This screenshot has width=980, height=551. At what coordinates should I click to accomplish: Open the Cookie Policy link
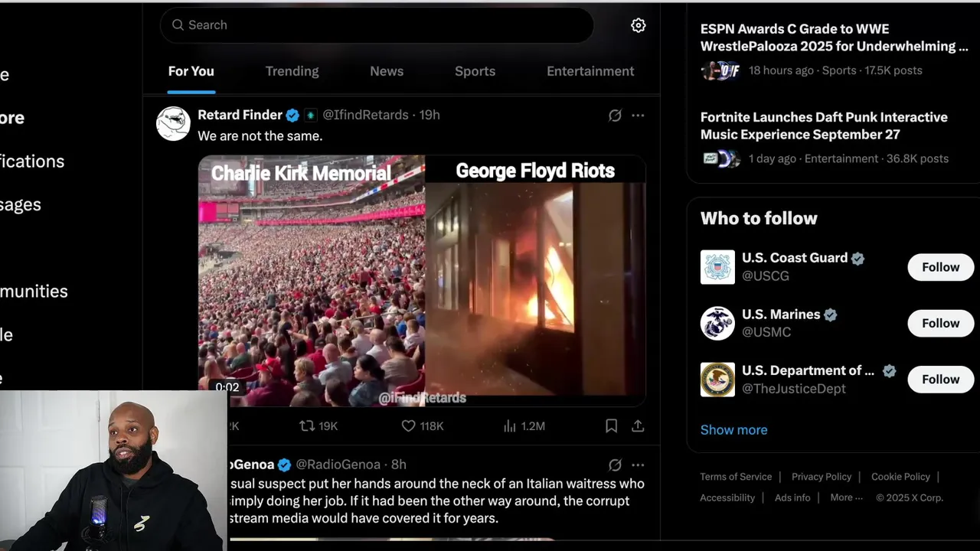pyautogui.click(x=900, y=477)
